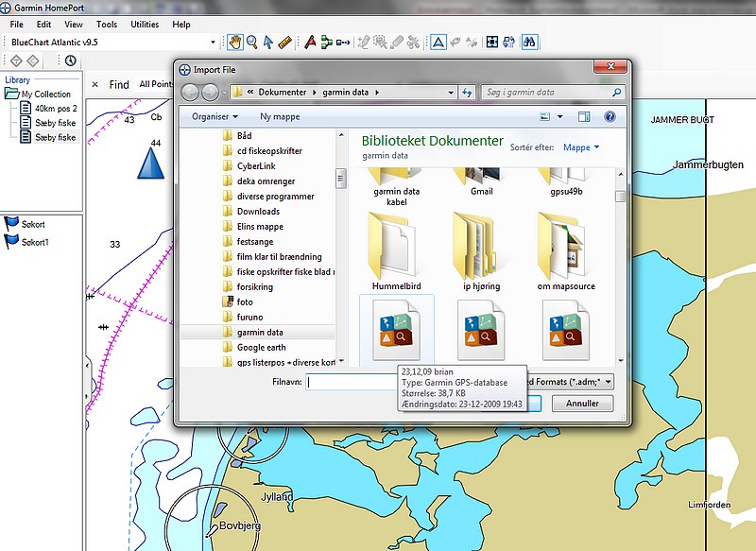Click the clock icon in second toolbar

coord(71,60)
